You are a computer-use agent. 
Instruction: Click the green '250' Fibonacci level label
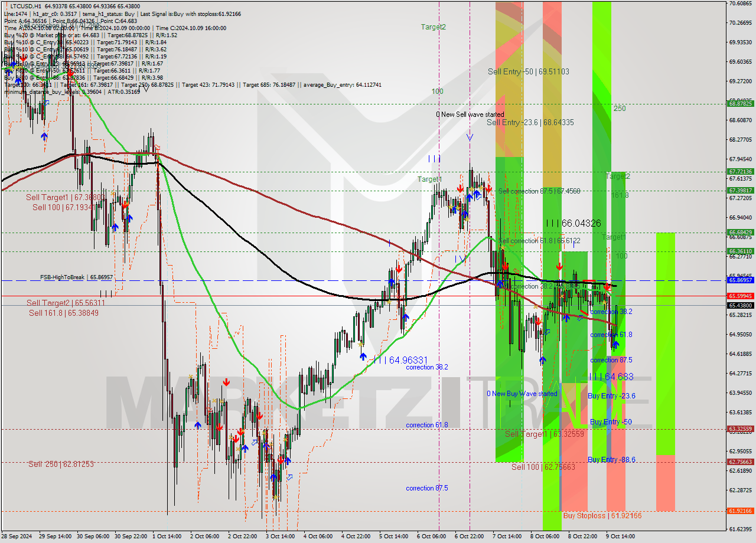click(620, 109)
